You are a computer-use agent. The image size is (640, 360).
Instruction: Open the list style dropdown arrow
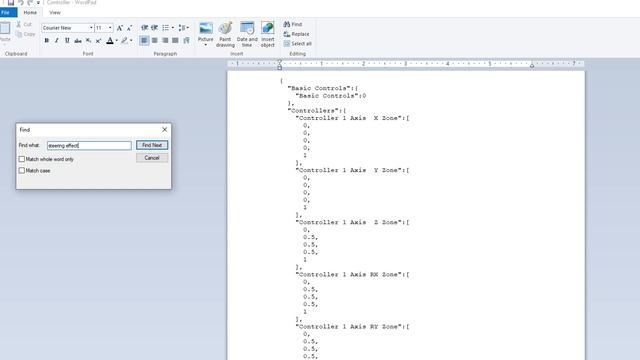(x=173, y=28)
